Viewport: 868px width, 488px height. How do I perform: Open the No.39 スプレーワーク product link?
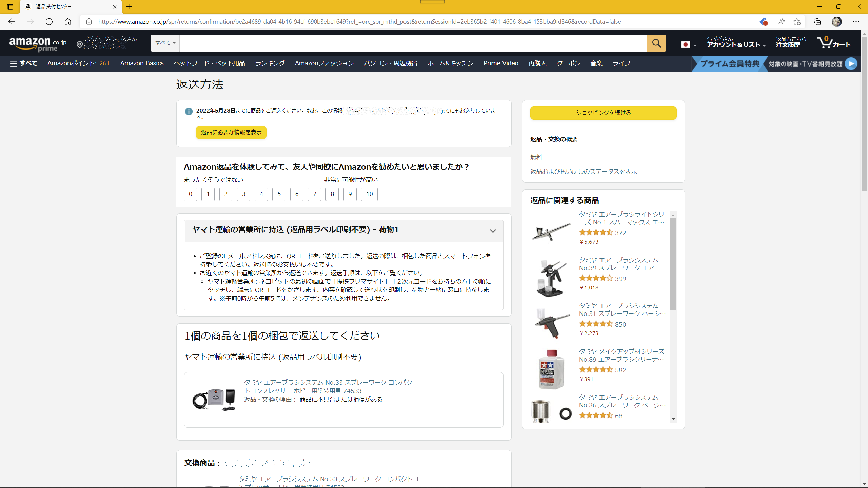coord(622,264)
